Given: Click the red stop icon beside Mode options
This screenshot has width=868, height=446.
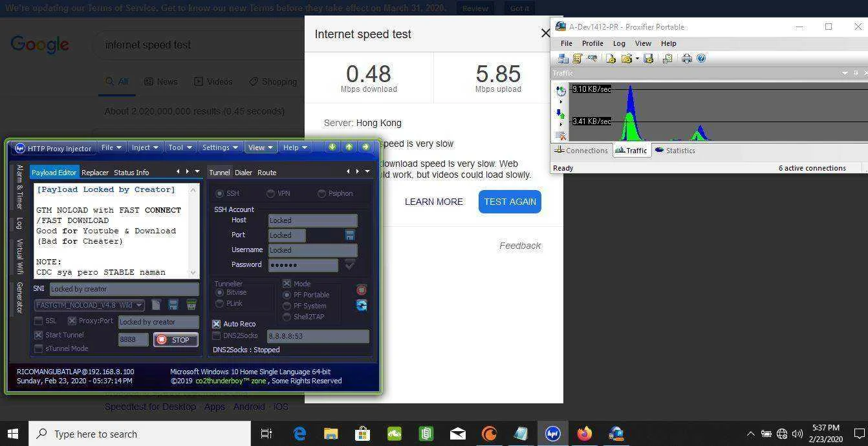Looking at the screenshot, I should click(x=362, y=290).
